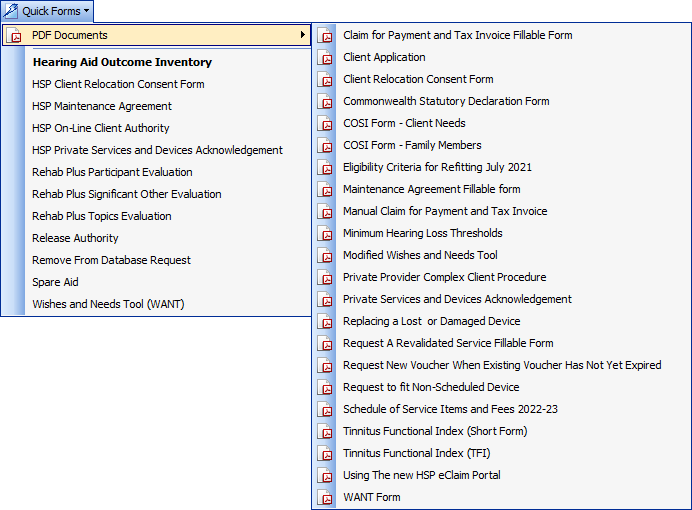Open HSP Private Services and Devices Acknowledgement

(x=157, y=150)
